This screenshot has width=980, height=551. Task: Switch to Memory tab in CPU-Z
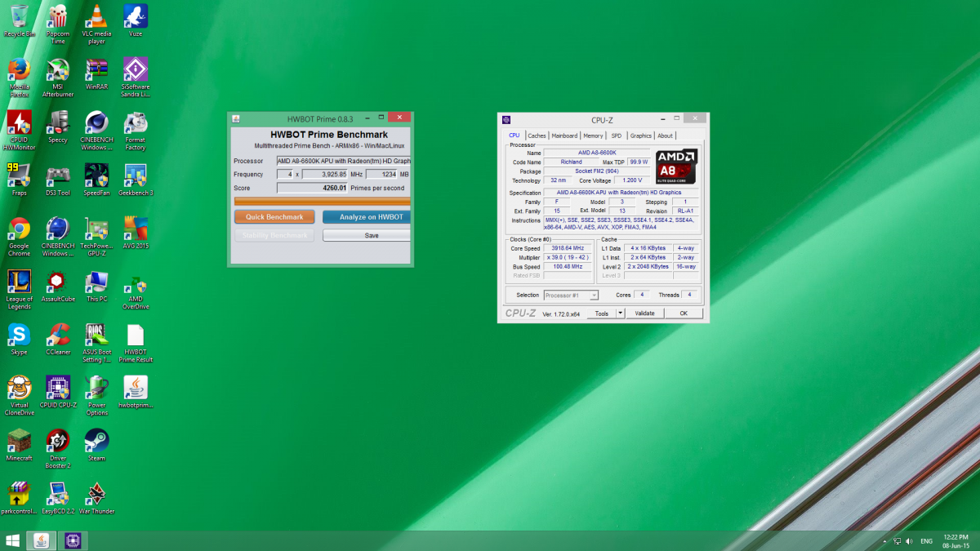pyautogui.click(x=593, y=136)
